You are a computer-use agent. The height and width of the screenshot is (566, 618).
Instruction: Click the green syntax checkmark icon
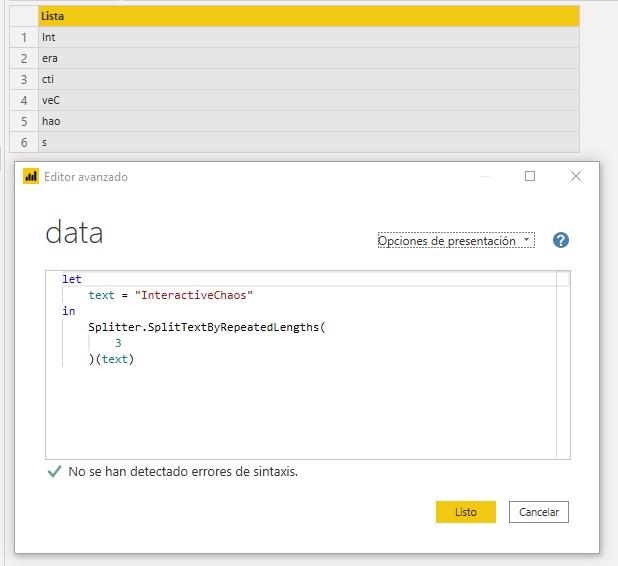coord(54,472)
